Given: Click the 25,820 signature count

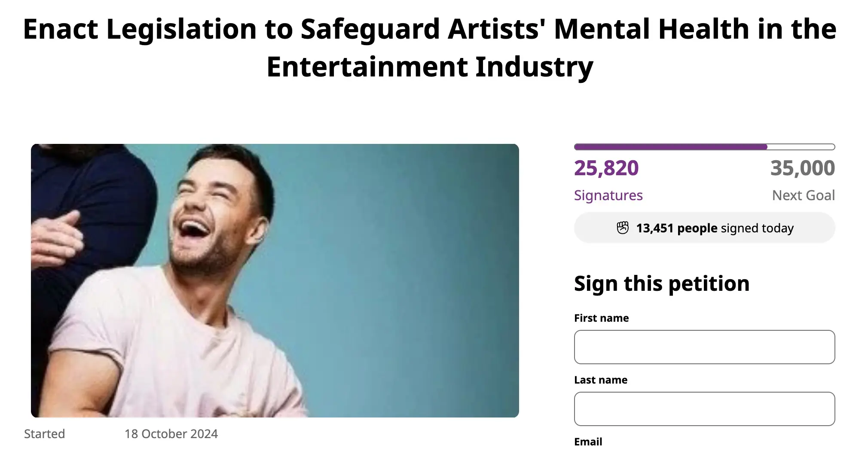Looking at the screenshot, I should click(x=606, y=168).
